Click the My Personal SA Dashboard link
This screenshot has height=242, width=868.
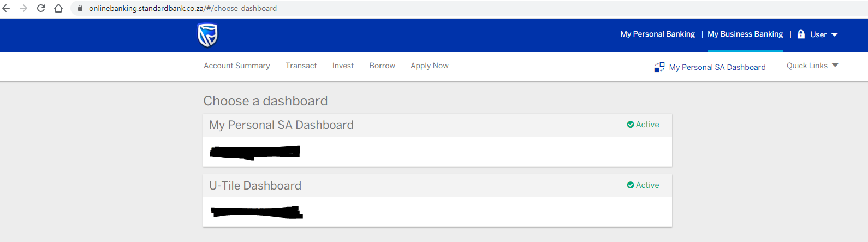(717, 67)
